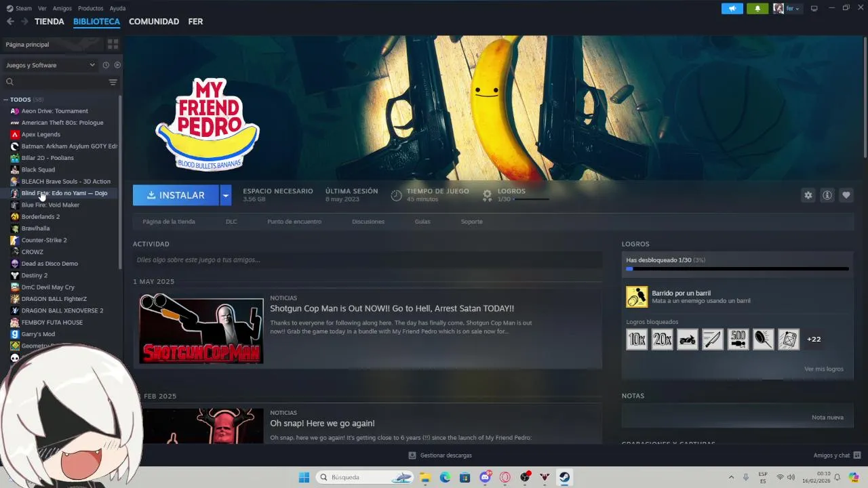This screenshot has width=868, height=488.
Task: Open the Steam Big Picture display icon
Action: tap(814, 9)
